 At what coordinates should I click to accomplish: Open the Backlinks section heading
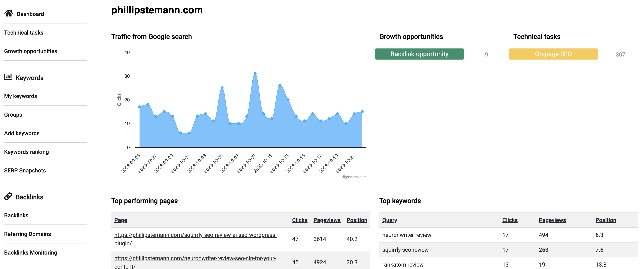(x=29, y=197)
